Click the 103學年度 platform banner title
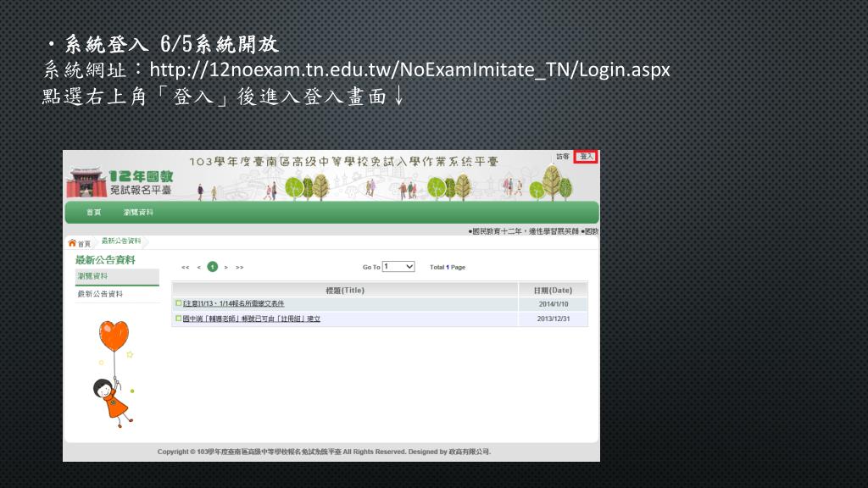The width and height of the screenshot is (868, 488). click(344, 162)
